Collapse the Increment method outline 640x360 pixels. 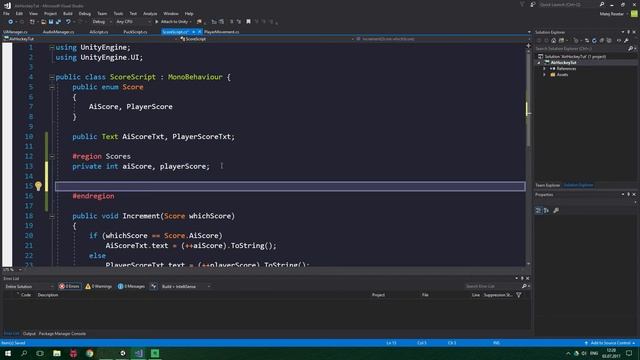coord(52,216)
